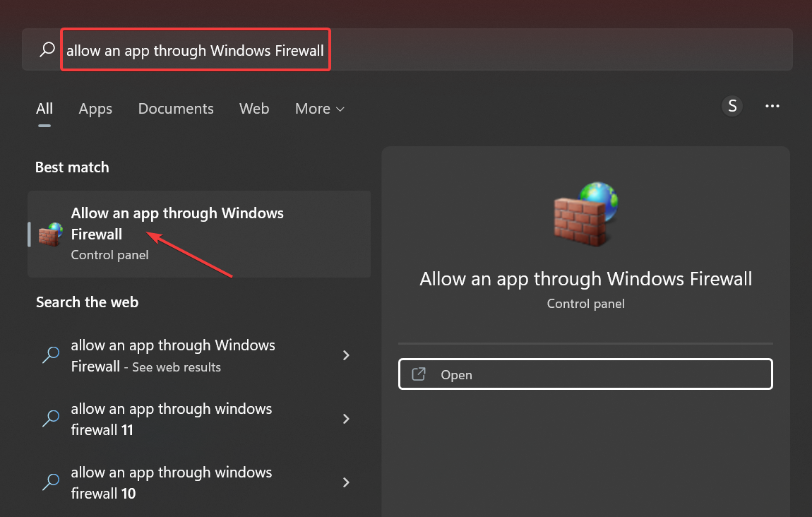Switch to the Web tab

254,108
